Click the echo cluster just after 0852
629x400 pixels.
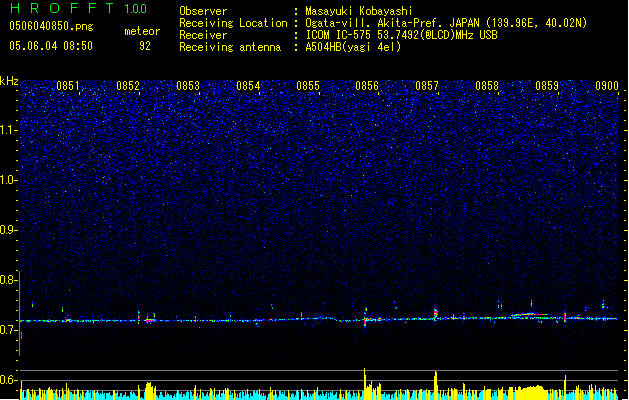coord(149,319)
